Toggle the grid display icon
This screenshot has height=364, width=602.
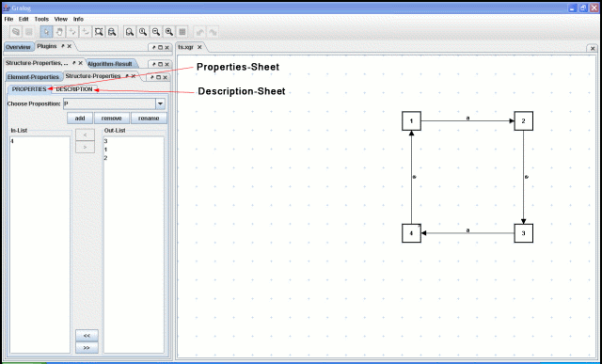[182, 32]
